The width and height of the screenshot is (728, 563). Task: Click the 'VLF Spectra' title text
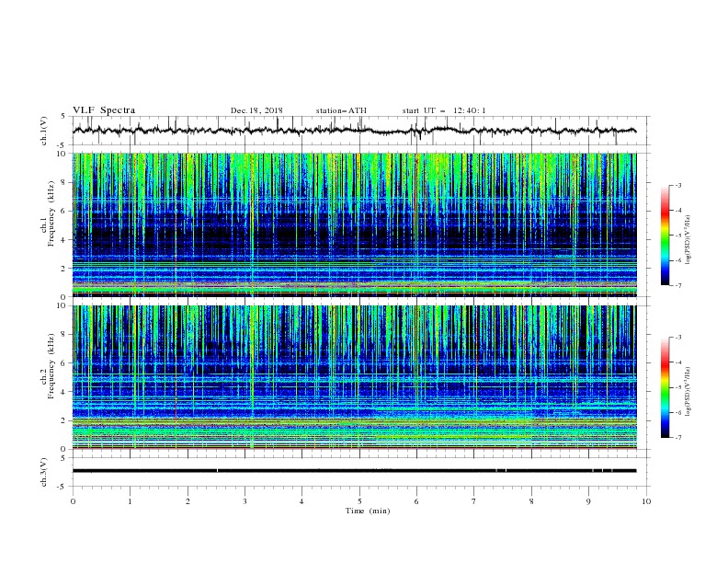[104, 110]
